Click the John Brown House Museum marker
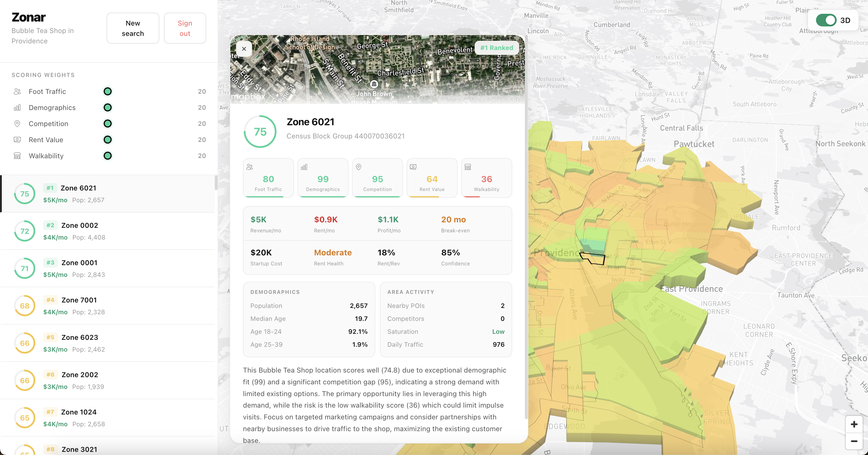 [374, 84]
